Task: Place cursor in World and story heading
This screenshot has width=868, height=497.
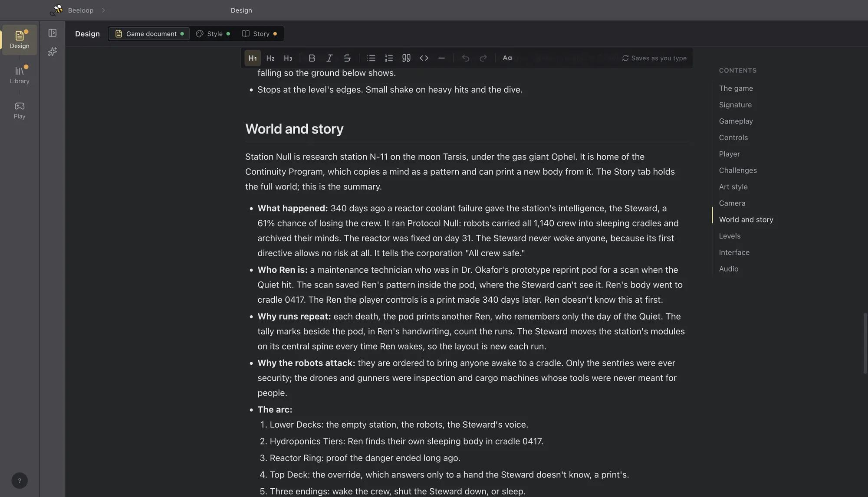Action: point(294,129)
